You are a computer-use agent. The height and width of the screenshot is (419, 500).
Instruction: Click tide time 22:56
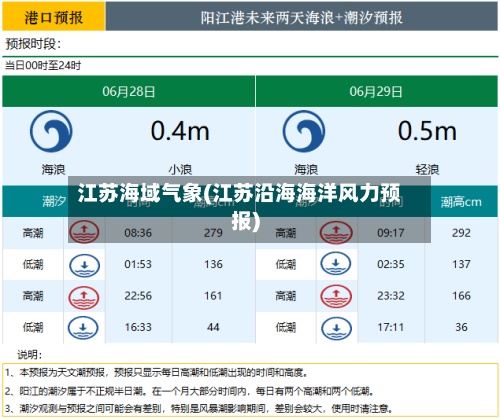pos(138,296)
